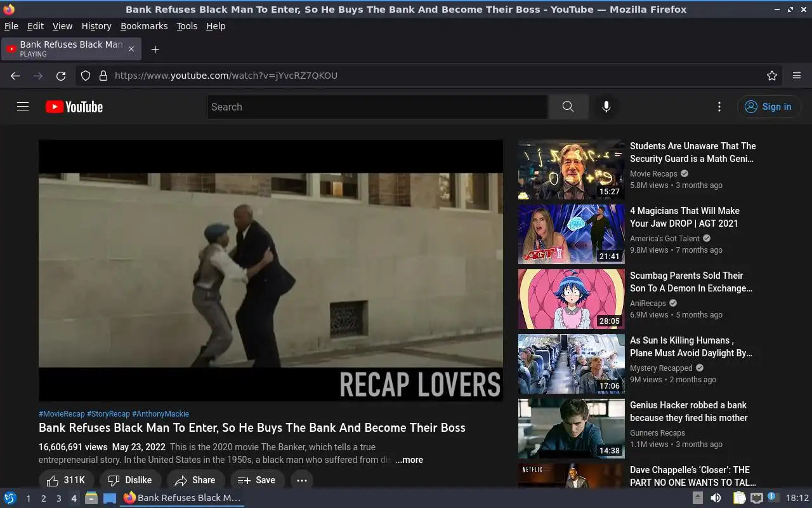Open Security Guard Math Genius thumbnail
Viewport: 812px width, 508px height.
572,170
